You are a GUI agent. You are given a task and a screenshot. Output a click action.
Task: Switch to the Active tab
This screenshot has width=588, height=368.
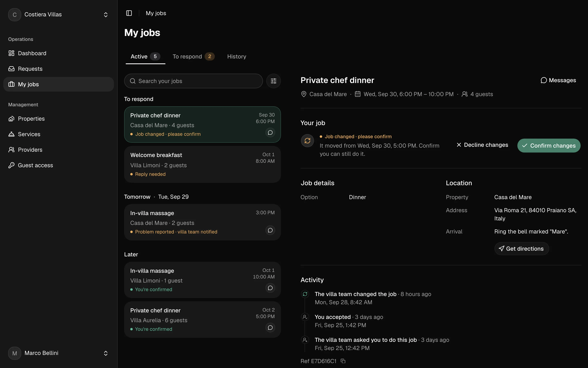145,57
